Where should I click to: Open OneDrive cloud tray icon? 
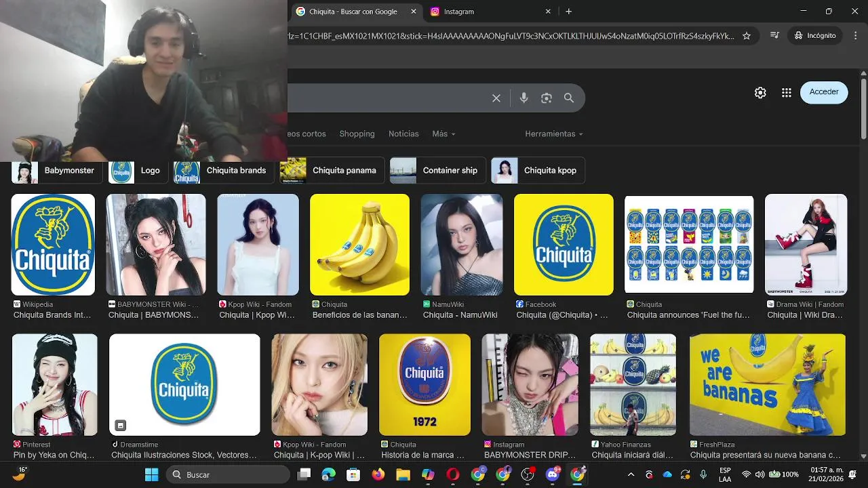(667, 474)
